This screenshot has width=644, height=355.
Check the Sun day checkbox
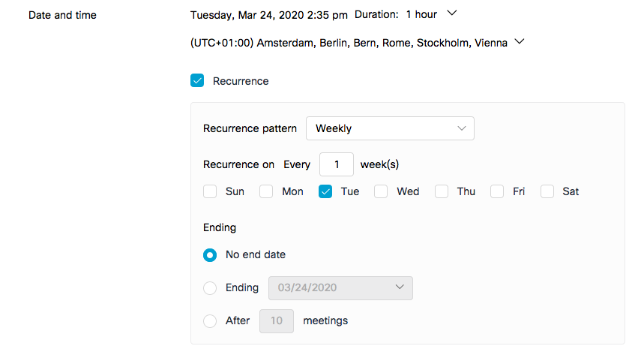210,191
